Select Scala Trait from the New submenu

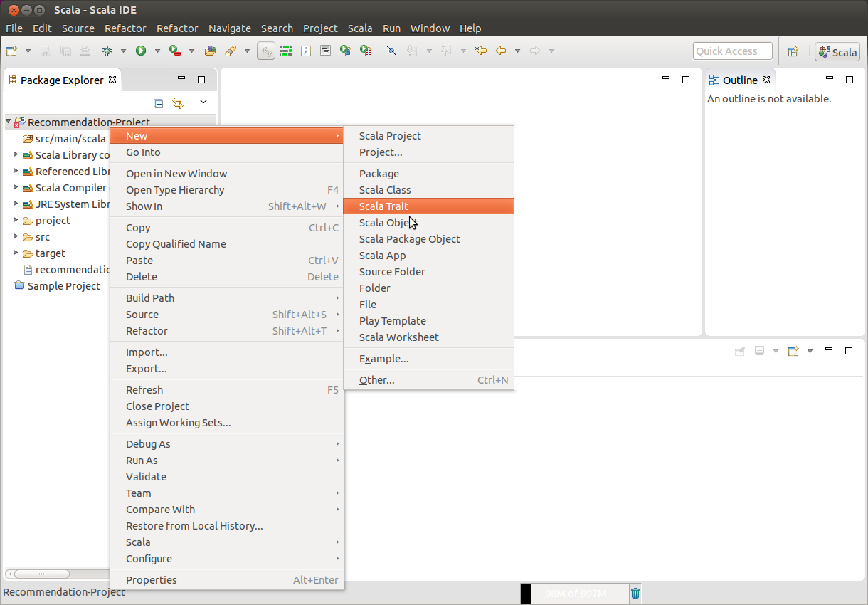click(428, 206)
